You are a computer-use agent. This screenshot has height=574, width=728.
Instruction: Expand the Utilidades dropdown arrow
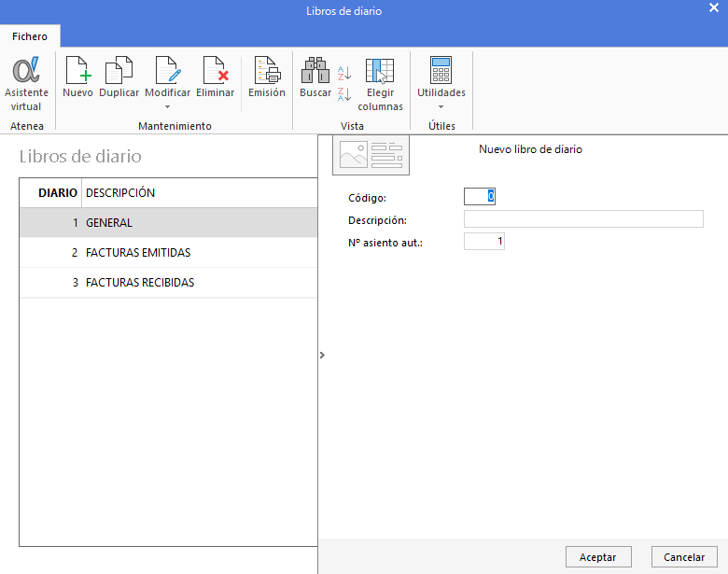click(441, 106)
